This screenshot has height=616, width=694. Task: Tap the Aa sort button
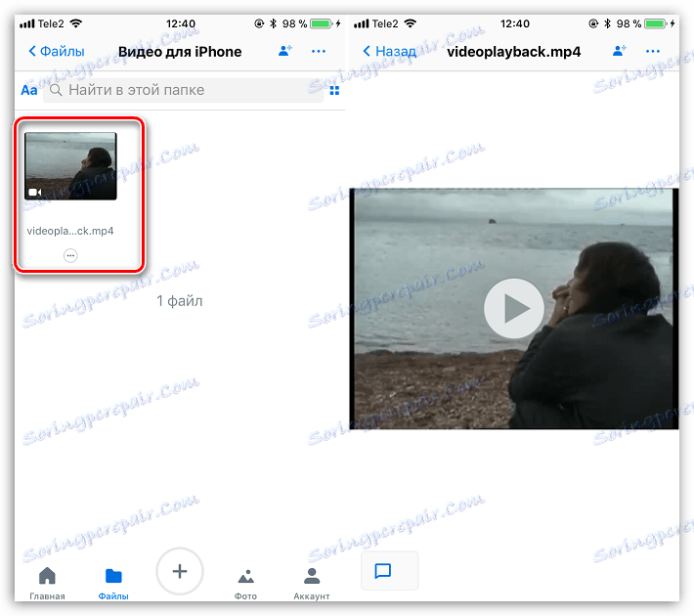pyautogui.click(x=29, y=90)
